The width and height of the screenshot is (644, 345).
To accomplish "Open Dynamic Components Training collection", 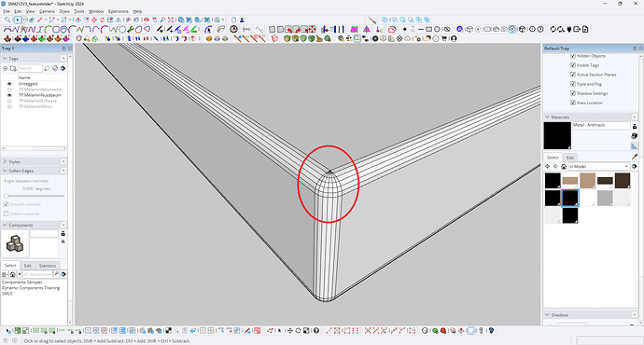I will click(31, 288).
